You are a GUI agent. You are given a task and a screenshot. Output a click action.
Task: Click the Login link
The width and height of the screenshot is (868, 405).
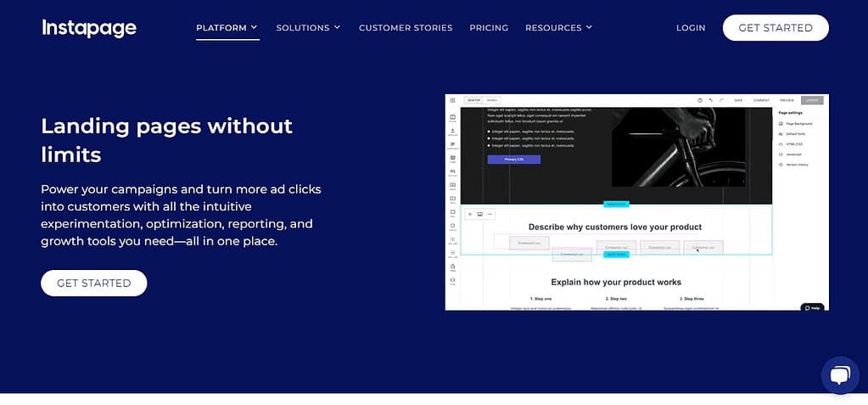coord(691,28)
